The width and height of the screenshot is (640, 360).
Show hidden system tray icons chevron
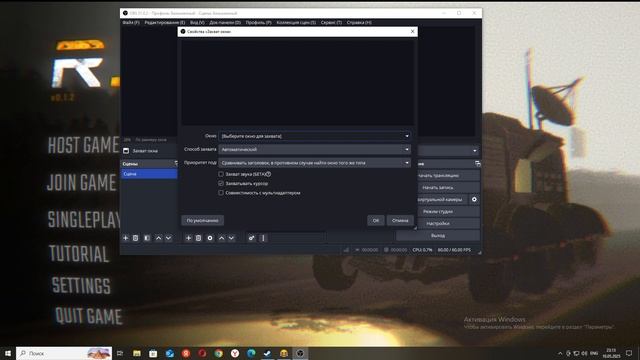point(560,353)
